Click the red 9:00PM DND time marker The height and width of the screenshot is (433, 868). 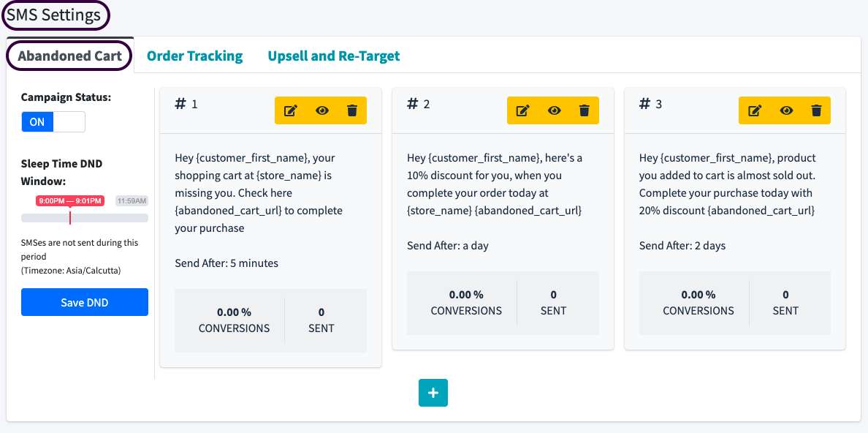pos(70,200)
